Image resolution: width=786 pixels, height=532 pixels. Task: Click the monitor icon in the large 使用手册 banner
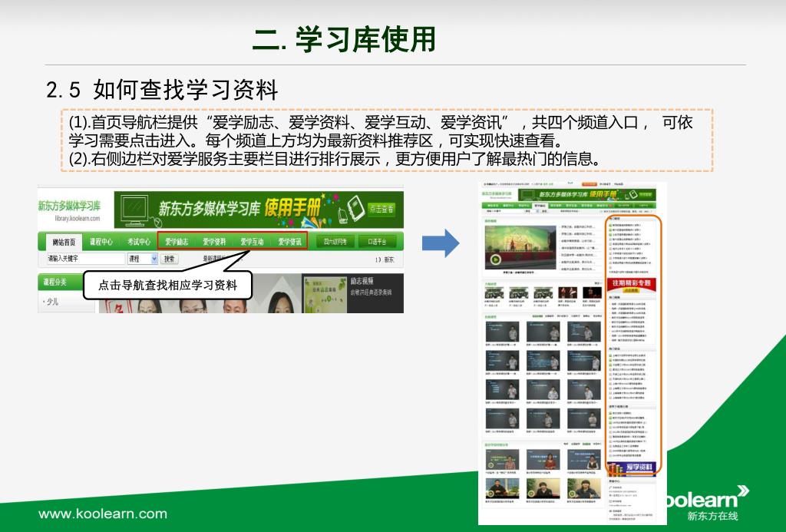coord(134,210)
